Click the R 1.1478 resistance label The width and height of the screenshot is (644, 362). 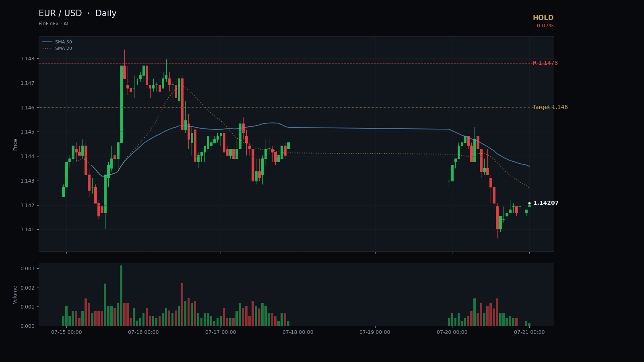pos(545,63)
